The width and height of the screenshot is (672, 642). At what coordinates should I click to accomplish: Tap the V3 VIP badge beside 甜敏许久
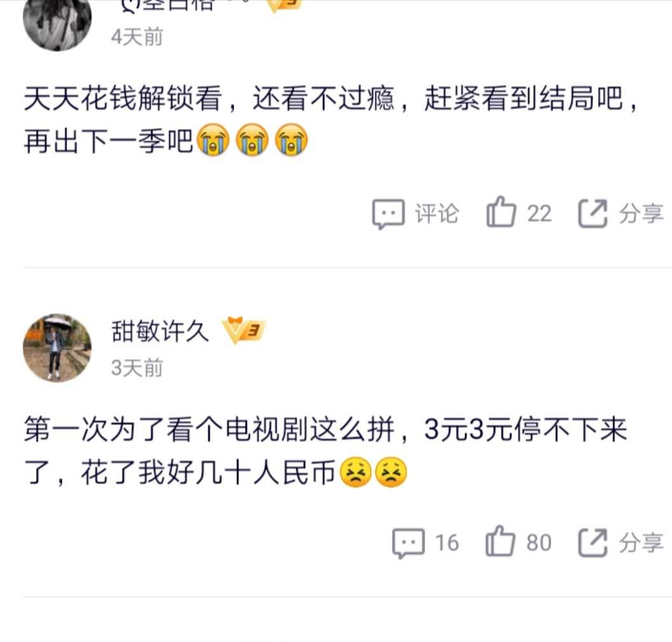click(244, 330)
